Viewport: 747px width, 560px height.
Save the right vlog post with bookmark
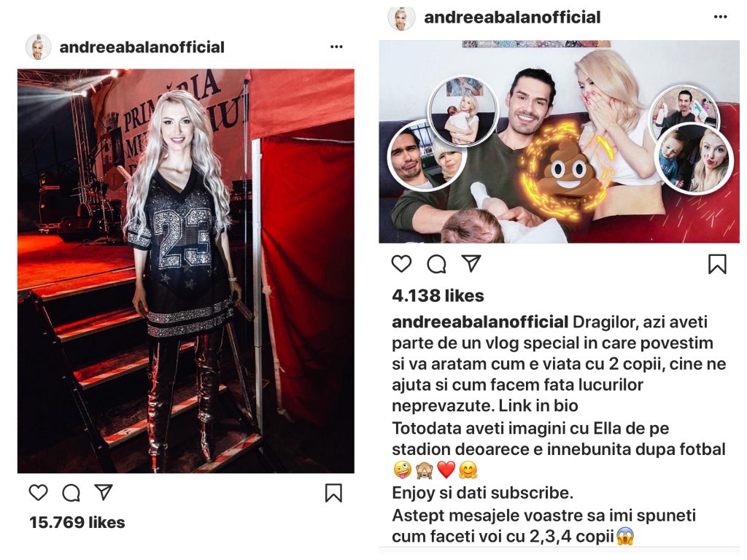718,264
